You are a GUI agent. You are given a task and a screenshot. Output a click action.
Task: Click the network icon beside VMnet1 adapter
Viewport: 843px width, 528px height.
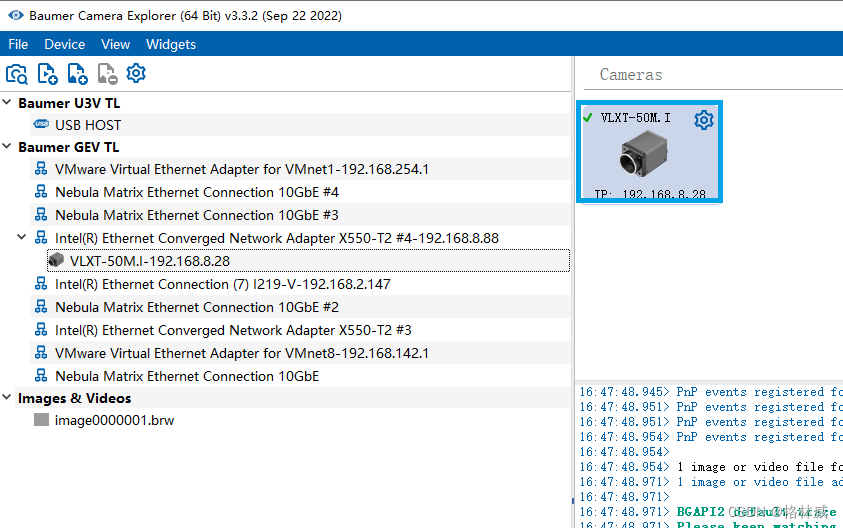pyautogui.click(x=41, y=169)
